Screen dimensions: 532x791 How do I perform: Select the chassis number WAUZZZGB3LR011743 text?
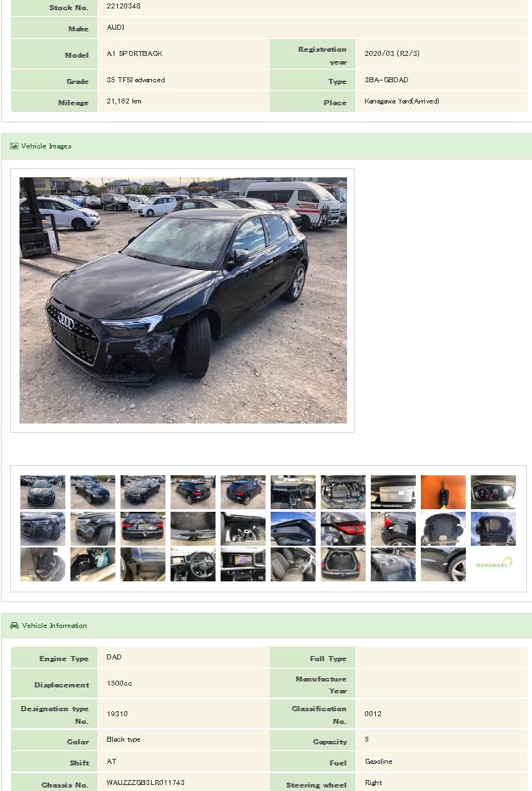tap(145, 783)
